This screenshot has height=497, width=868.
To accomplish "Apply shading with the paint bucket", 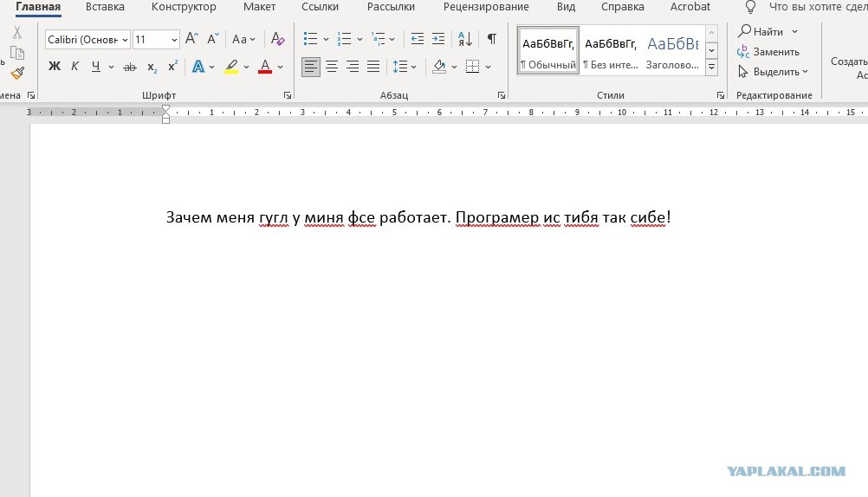I will pos(439,67).
